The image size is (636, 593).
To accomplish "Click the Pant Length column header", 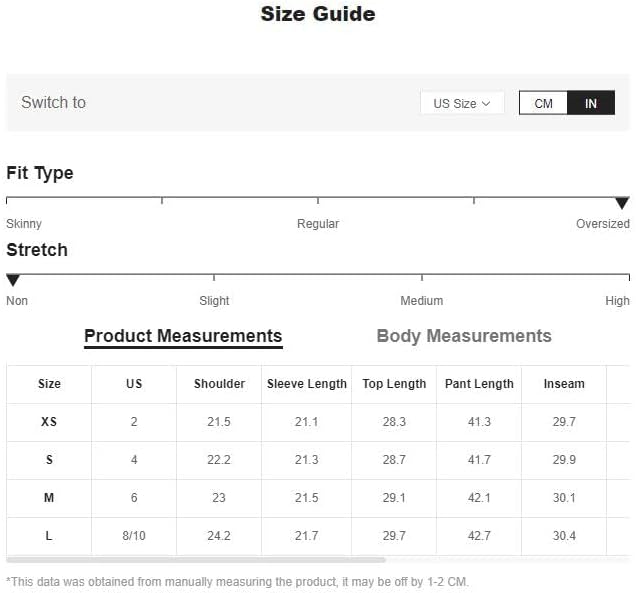I will coord(479,384).
